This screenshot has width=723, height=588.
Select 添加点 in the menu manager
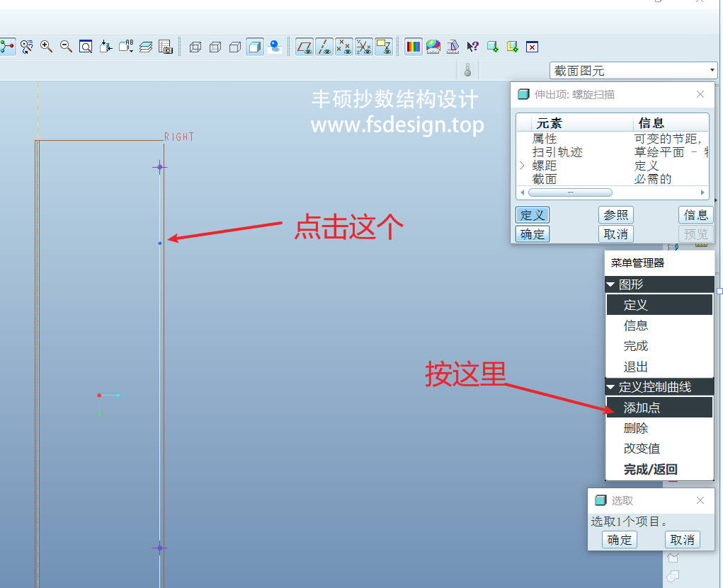[x=642, y=408]
